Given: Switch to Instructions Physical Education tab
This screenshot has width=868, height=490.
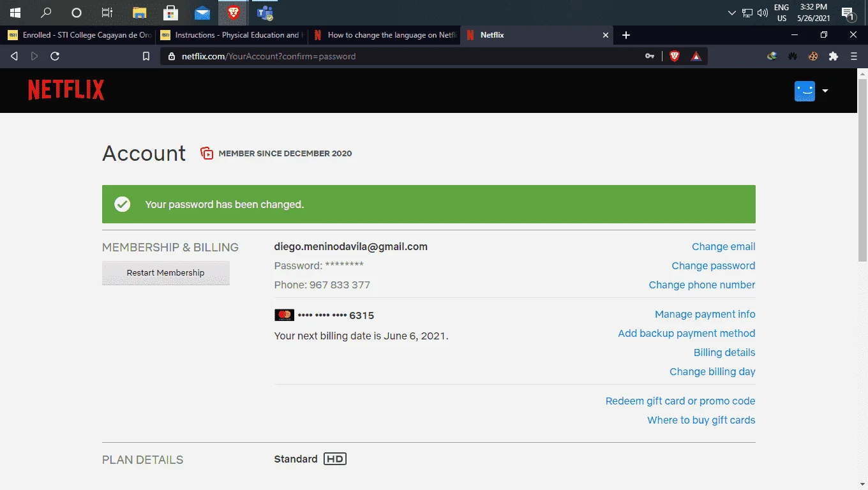Looking at the screenshot, I should click(x=232, y=35).
